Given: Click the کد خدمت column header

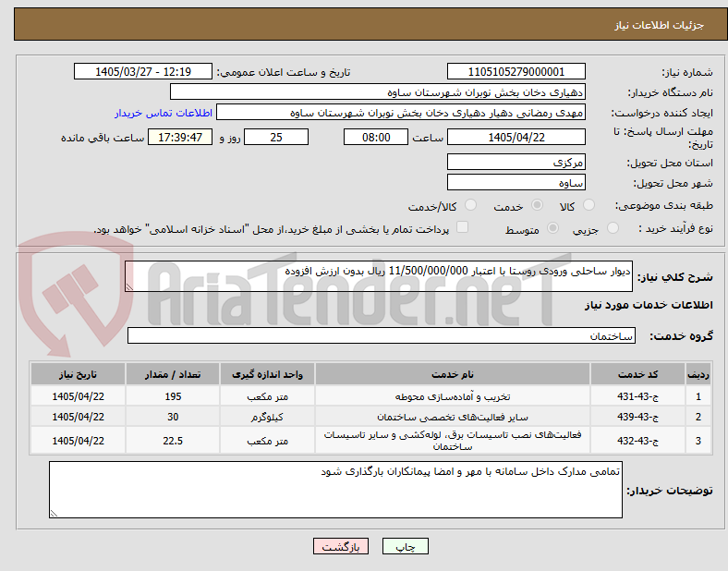Looking at the screenshot, I should [x=638, y=374].
